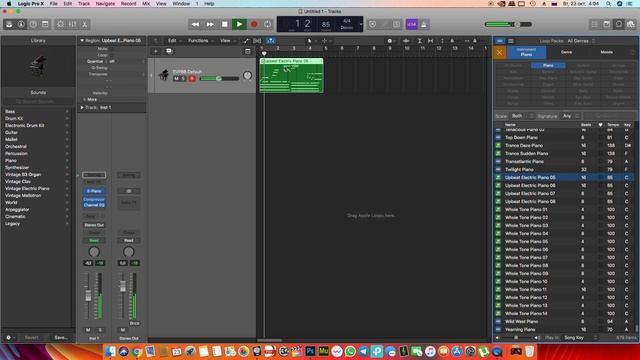Start recording with Record button
Screen dimensions: 640x360
tap(254, 24)
